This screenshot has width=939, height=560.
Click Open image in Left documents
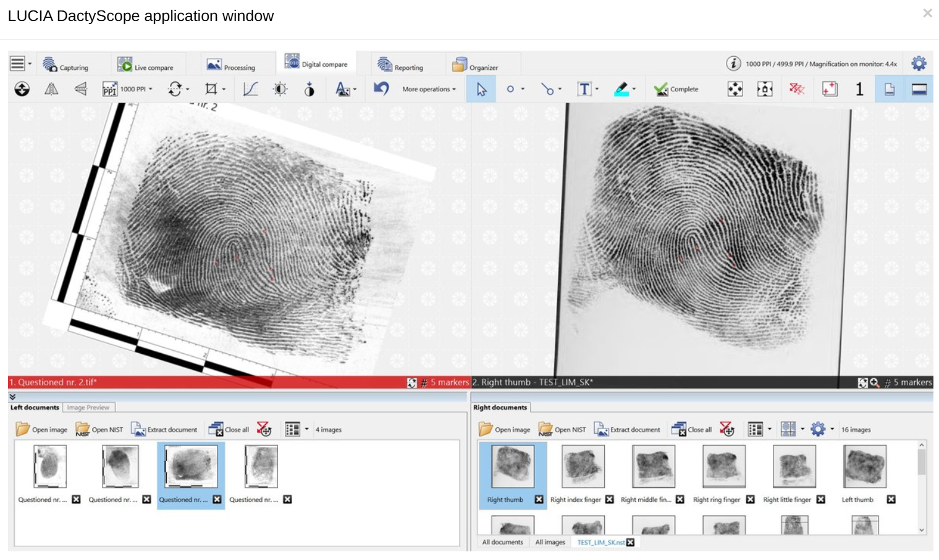41,429
